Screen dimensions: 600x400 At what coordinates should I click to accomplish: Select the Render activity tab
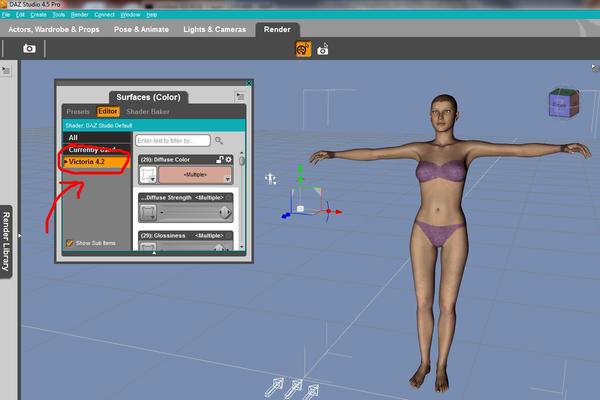coord(277,29)
